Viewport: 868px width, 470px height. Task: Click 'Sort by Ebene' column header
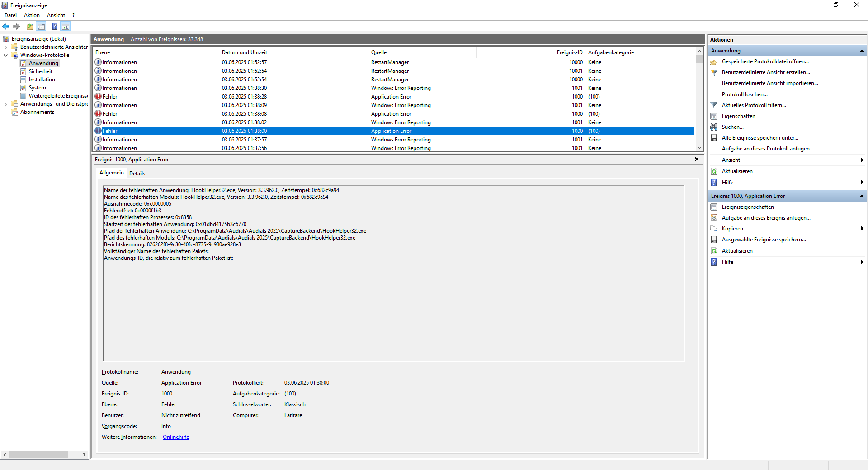[x=156, y=52]
